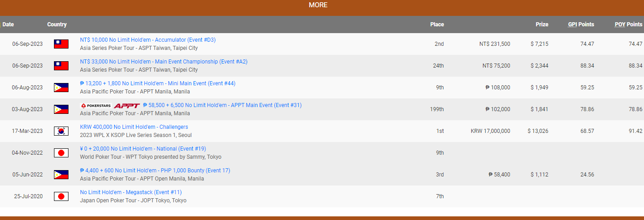Click the POY Points column header

628,24
